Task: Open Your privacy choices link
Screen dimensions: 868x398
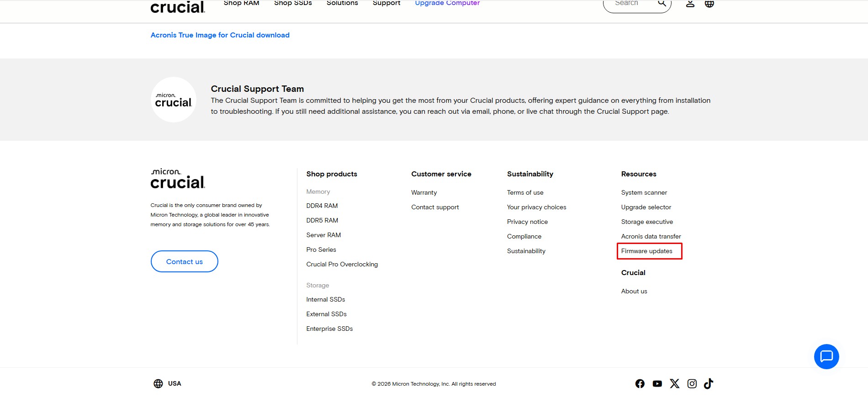Action: point(536,207)
